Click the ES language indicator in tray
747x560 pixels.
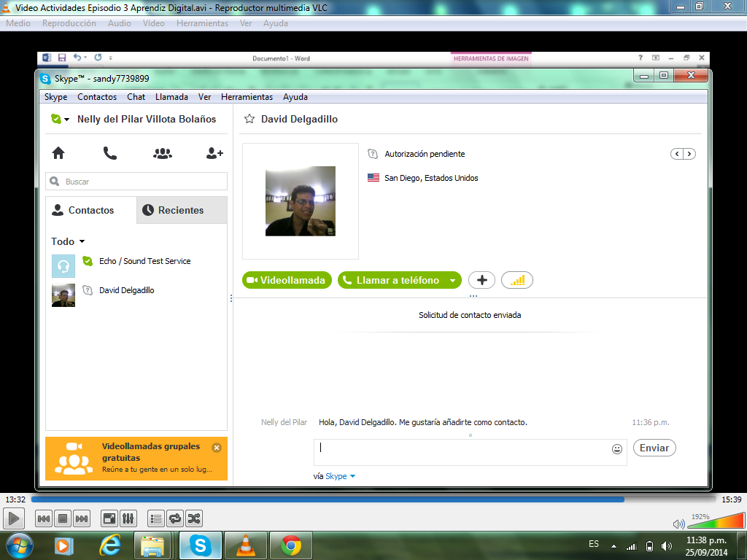594,544
